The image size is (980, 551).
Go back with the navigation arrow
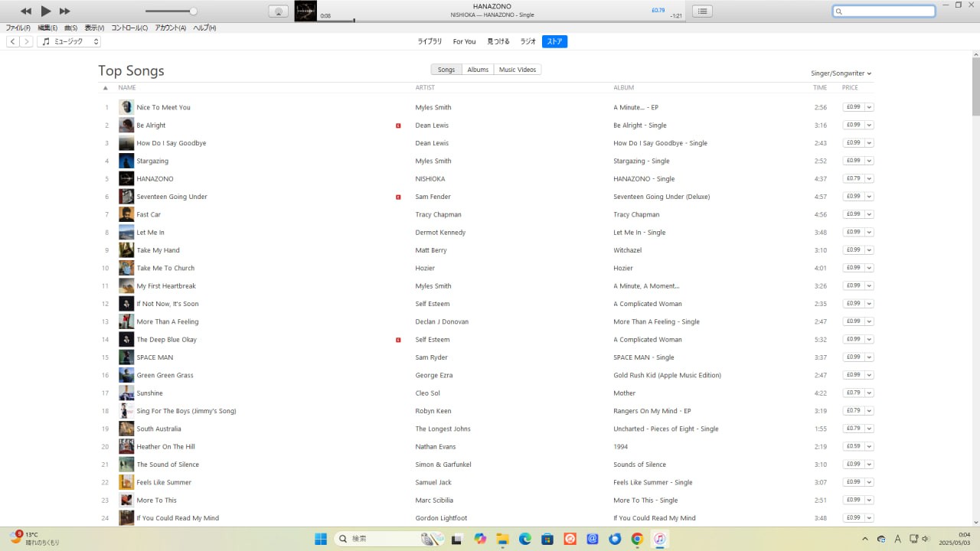(x=13, y=41)
